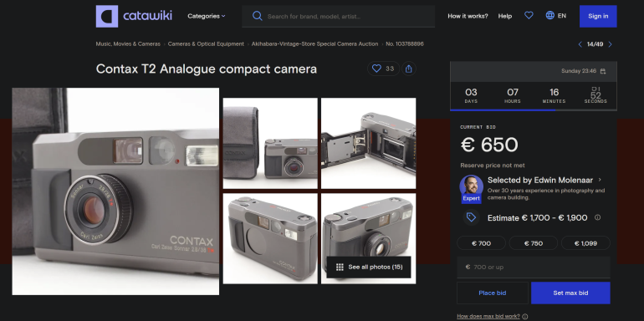Click the € 650 current bid amount
The height and width of the screenshot is (321, 644).
click(x=489, y=145)
